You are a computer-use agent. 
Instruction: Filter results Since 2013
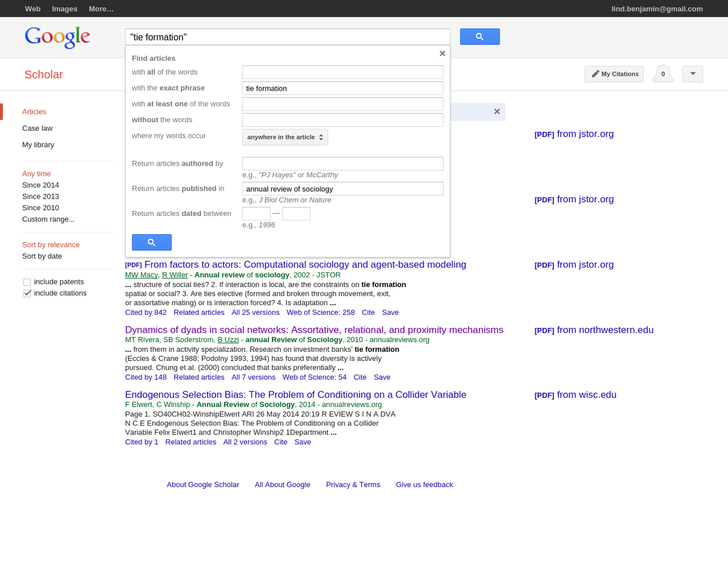[x=40, y=197]
